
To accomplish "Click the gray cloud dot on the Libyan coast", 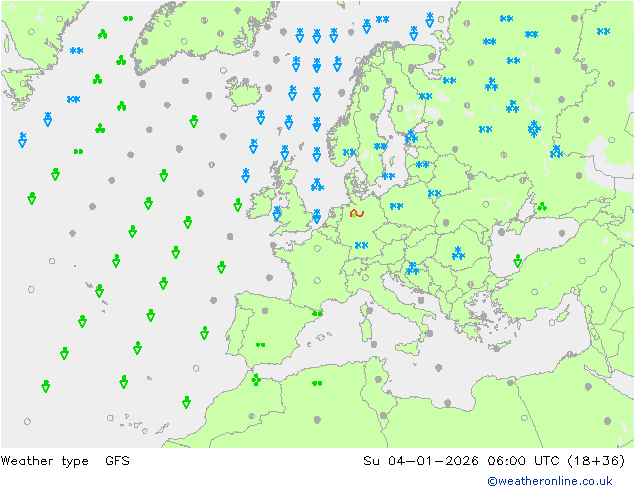I will (447, 403).
